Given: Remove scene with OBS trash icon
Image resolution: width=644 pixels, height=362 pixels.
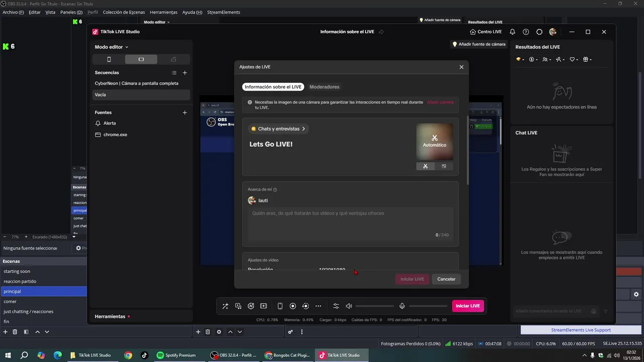Looking at the screenshot, I should click(x=15, y=332).
